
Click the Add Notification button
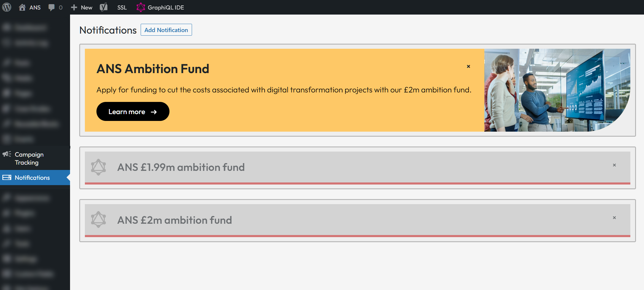[x=166, y=30]
